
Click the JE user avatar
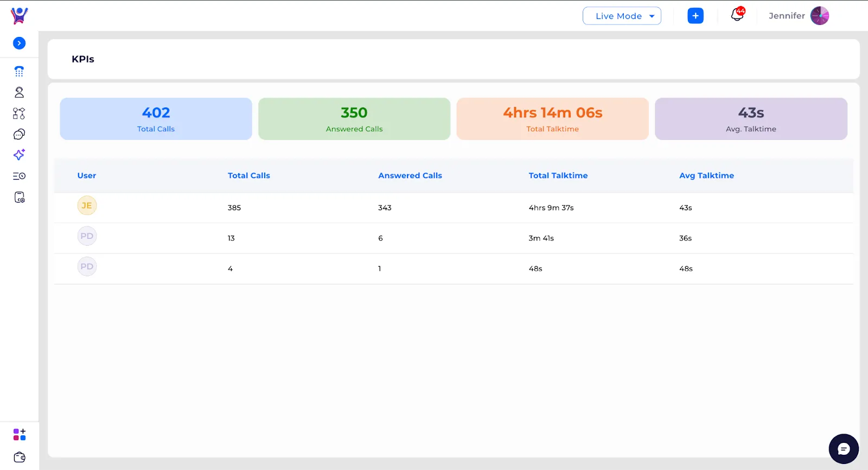click(x=87, y=206)
